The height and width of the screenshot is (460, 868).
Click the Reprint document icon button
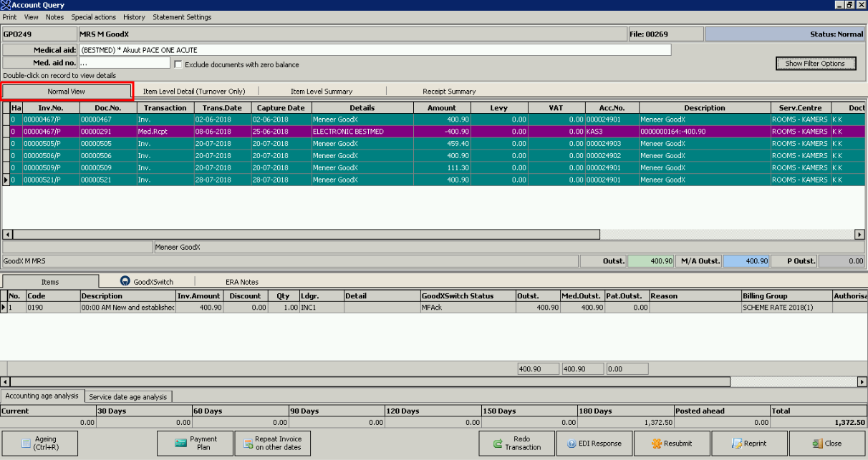(x=737, y=444)
